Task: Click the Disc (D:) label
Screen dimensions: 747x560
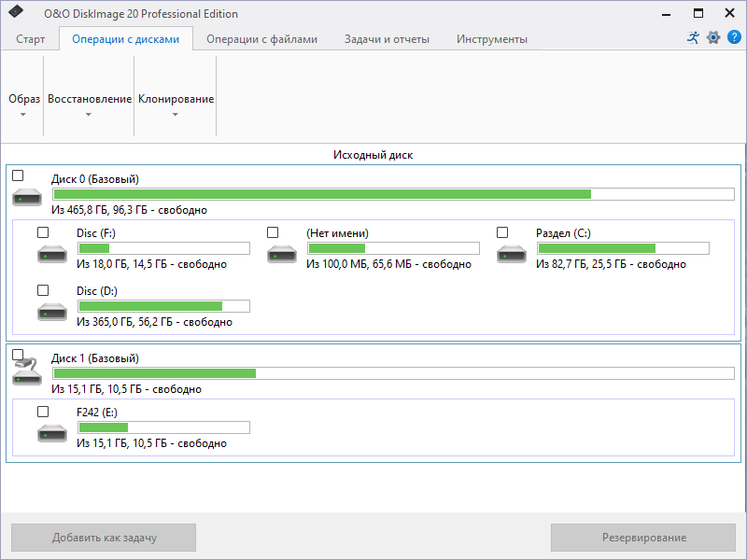Action: coord(97,291)
